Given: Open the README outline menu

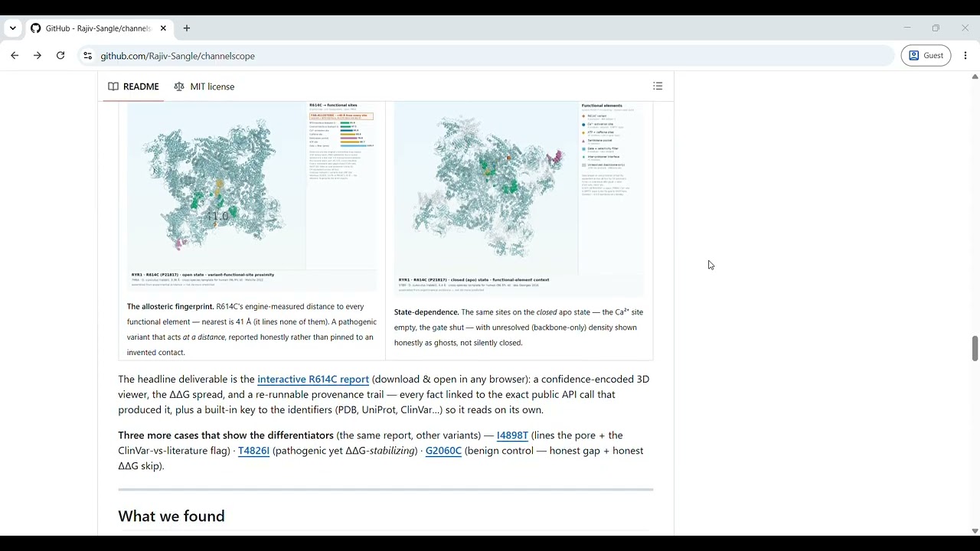Looking at the screenshot, I should 658,86.
